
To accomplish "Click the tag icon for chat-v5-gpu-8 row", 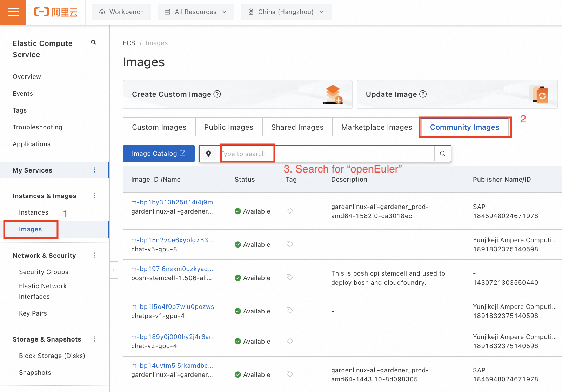I will coord(290,244).
